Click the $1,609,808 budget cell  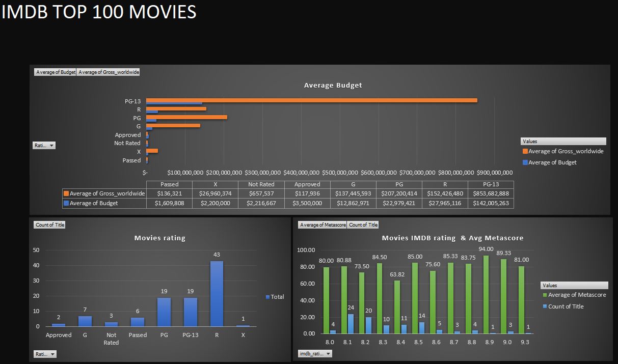pyautogui.click(x=170, y=203)
